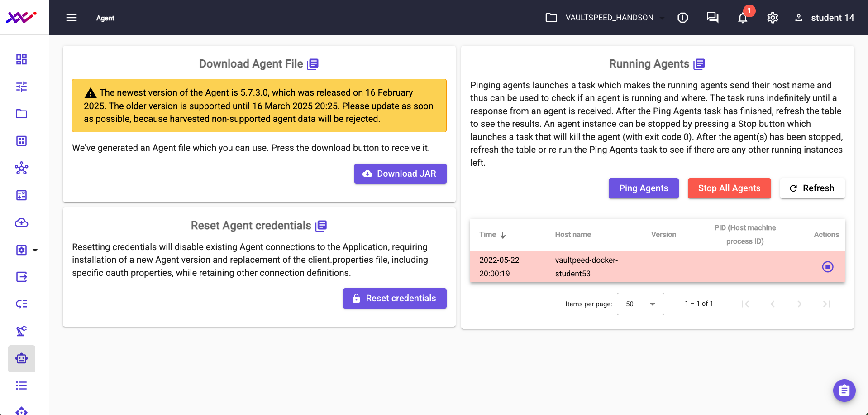Image resolution: width=868 pixels, height=415 pixels.
Task: Click the dashboard icon in sidebar
Action: coord(21,59)
